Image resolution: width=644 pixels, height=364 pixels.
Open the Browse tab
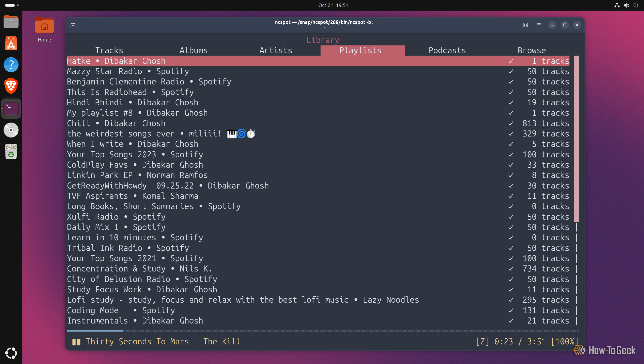click(x=532, y=51)
